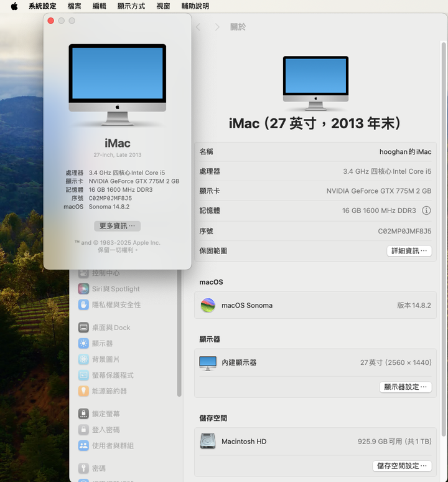Click 儲存空間設定 button
Viewport: 448px width, 482px height.
coord(402,466)
